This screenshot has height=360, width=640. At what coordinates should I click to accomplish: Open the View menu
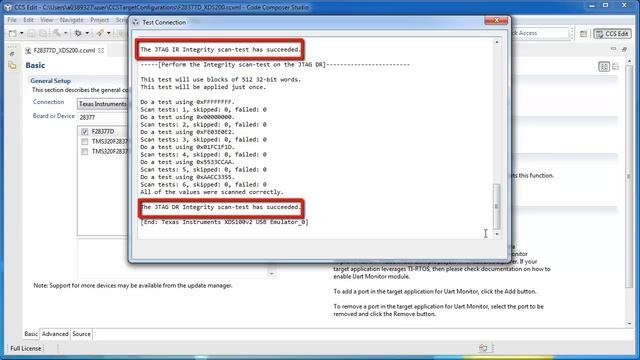coord(47,20)
